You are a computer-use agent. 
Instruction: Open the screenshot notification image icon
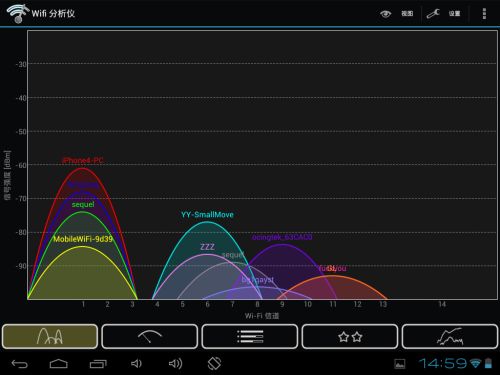point(400,364)
